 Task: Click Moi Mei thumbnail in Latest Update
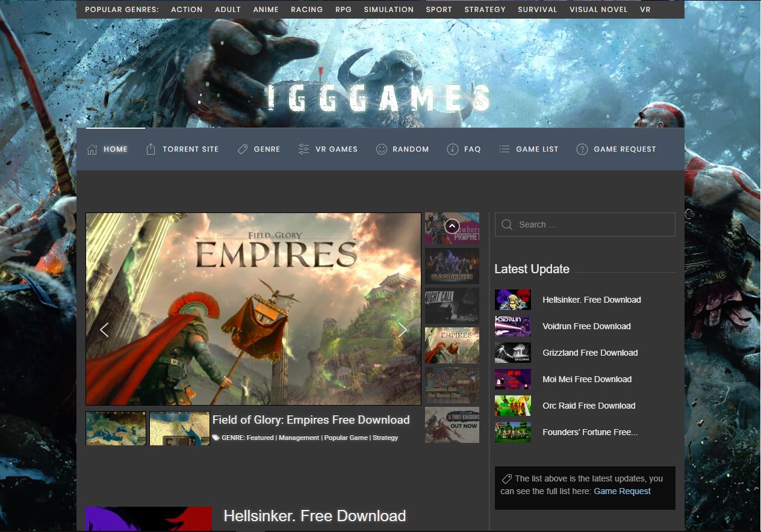[513, 379]
